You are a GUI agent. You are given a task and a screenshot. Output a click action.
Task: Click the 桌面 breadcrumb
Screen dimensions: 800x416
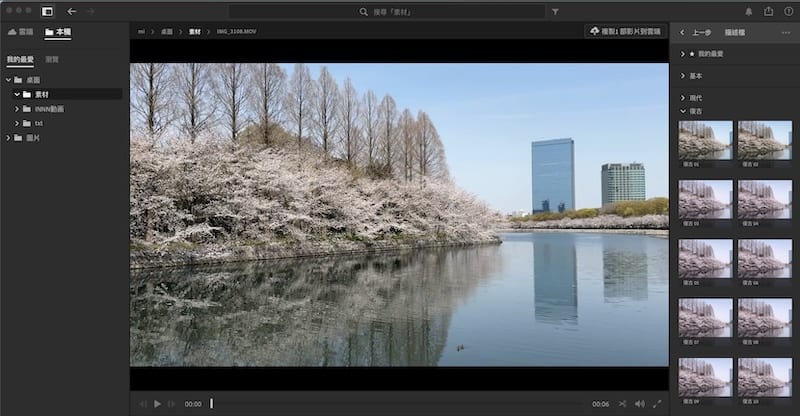167,32
